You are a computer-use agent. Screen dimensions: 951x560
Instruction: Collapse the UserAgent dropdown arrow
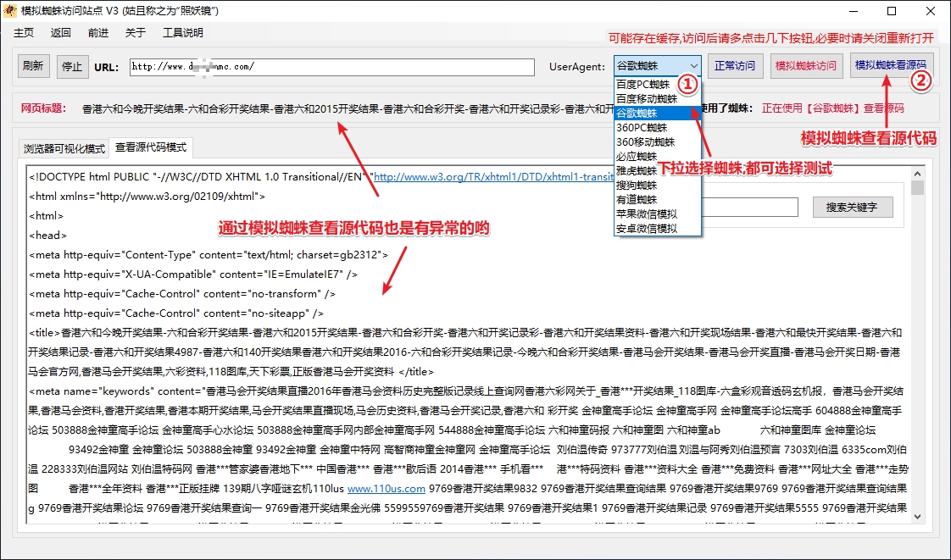[x=694, y=66]
